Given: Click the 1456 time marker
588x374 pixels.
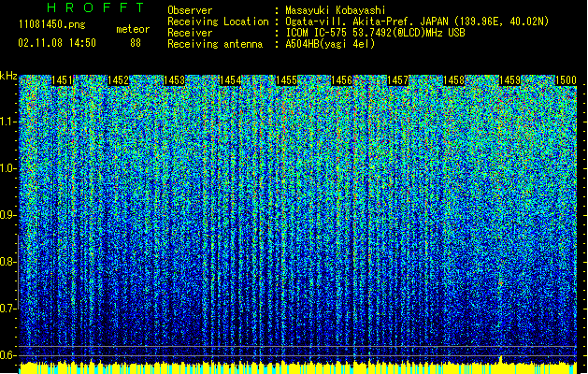Looking at the screenshot, I should click(x=342, y=80).
